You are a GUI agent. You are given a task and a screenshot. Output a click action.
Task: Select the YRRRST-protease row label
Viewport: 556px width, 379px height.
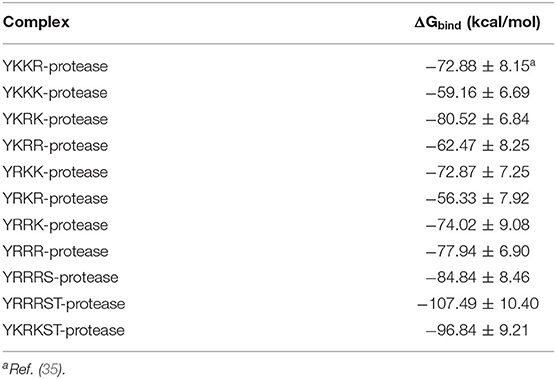(x=64, y=304)
